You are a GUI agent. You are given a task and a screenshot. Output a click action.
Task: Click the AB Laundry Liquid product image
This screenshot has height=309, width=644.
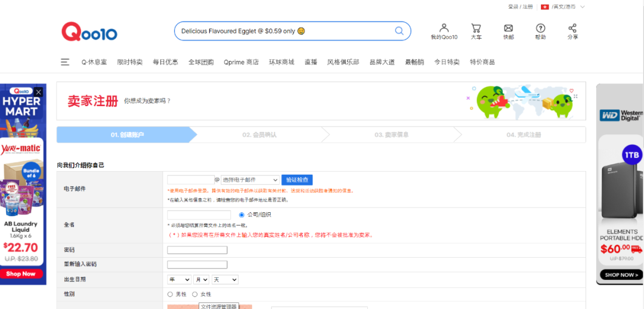(x=23, y=189)
